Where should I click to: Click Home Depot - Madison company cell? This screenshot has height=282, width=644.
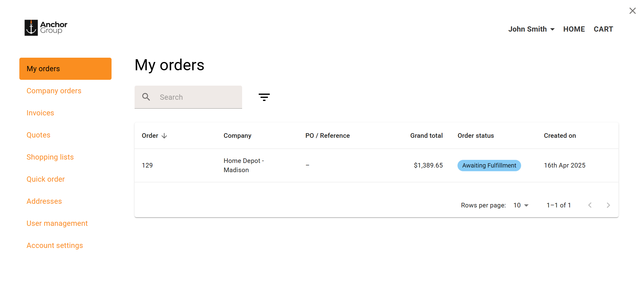244,165
